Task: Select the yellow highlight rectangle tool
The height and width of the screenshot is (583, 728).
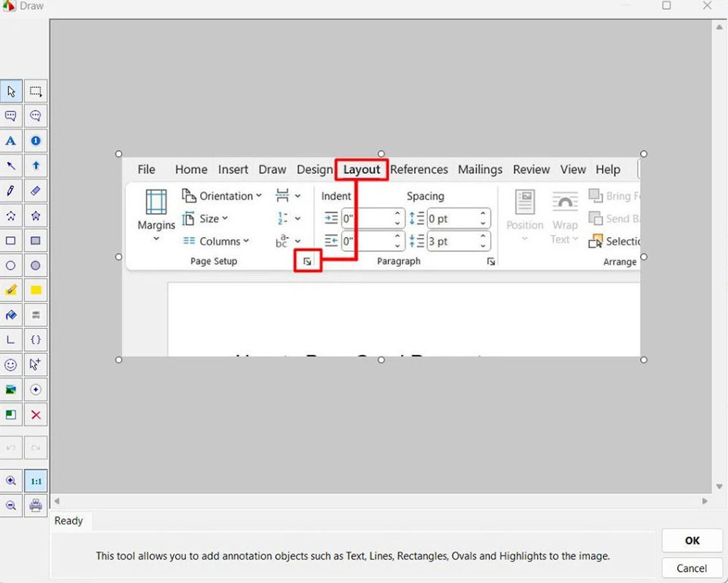Action: coord(36,290)
